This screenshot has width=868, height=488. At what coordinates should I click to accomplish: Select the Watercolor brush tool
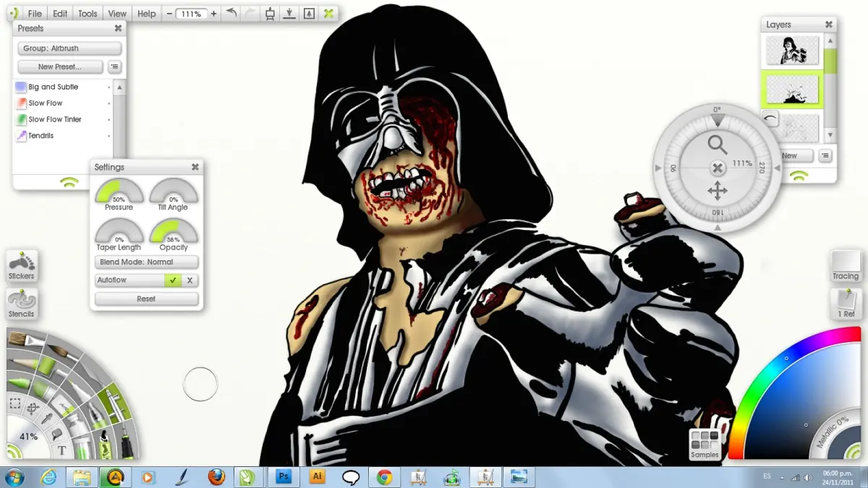click(62, 352)
